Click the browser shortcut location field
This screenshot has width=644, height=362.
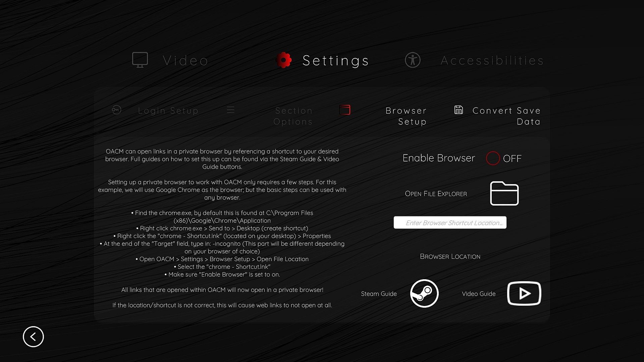pos(450,223)
